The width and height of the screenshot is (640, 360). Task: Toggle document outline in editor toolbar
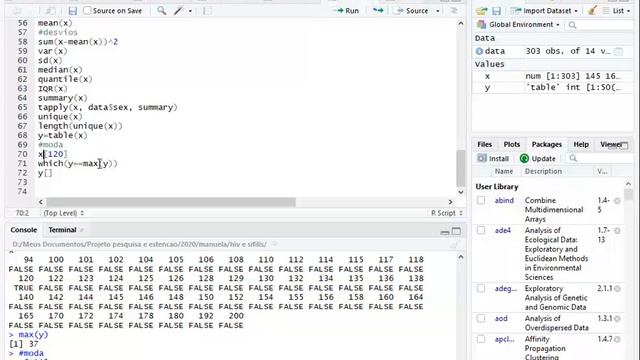pos(454,11)
